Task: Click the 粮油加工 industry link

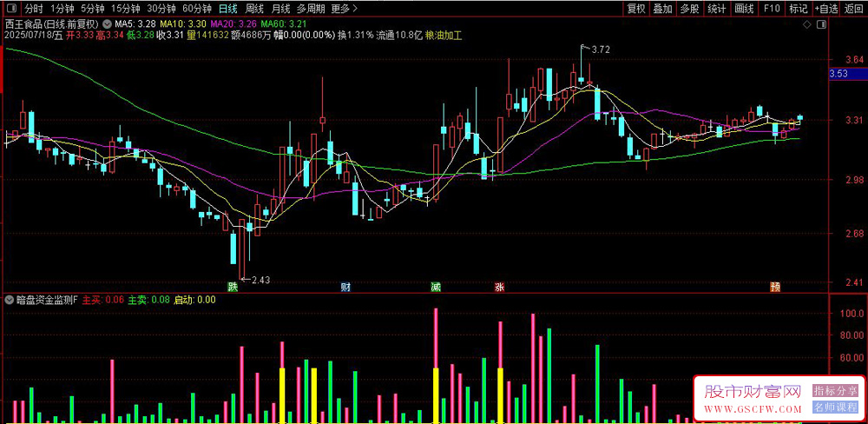Action: point(444,35)
